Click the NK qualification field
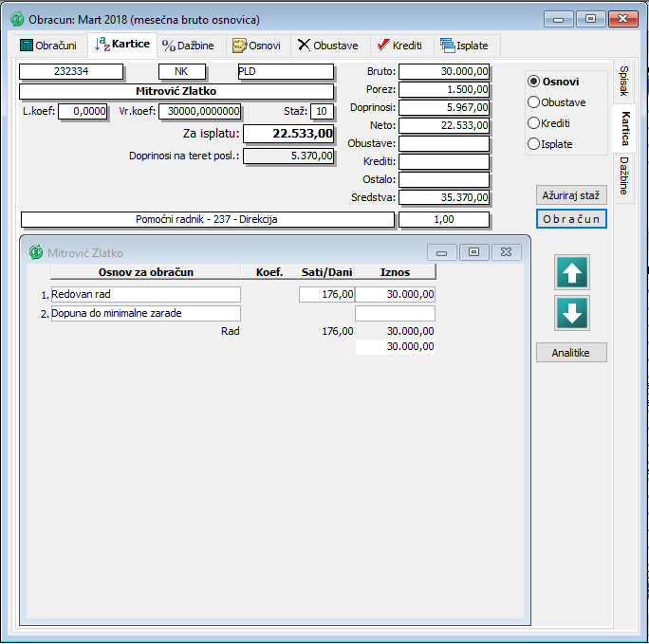This screenshot has height=644, width=649. [182, 71]
